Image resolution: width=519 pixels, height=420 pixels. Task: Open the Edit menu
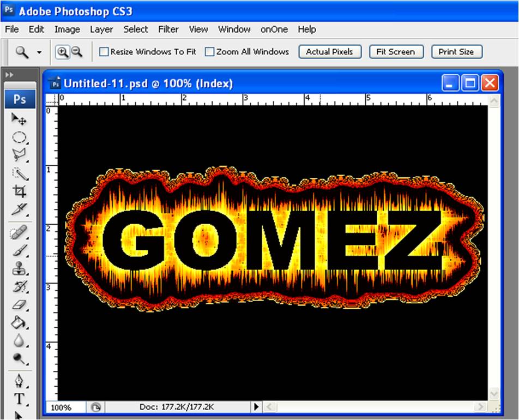click(x=36, y=29)
